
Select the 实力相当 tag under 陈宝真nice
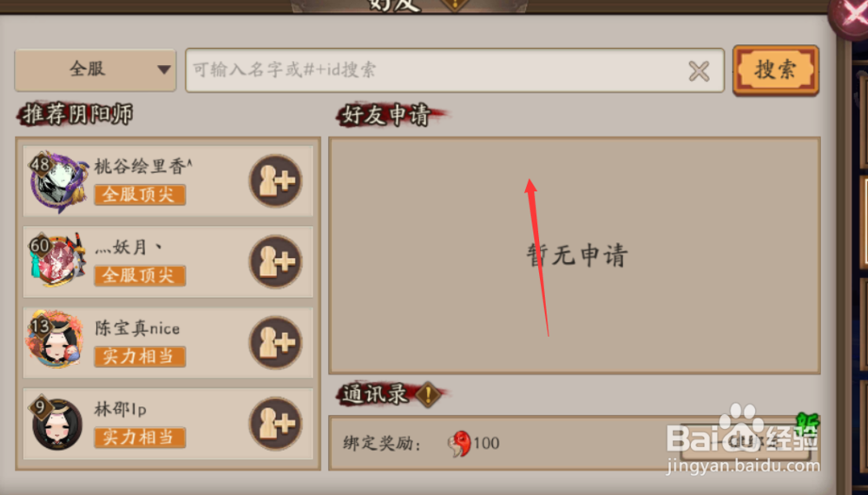pyautogui.click(x=140, y=357)
